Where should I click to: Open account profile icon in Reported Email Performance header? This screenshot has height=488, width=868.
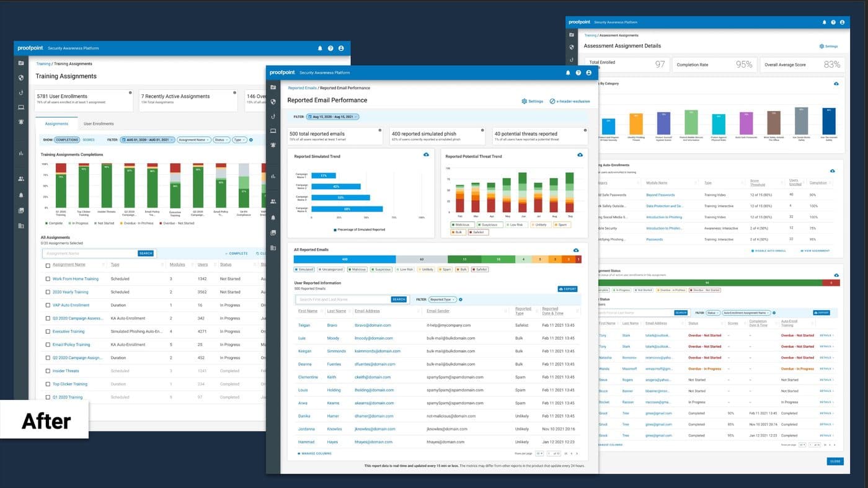pos(589,73)
